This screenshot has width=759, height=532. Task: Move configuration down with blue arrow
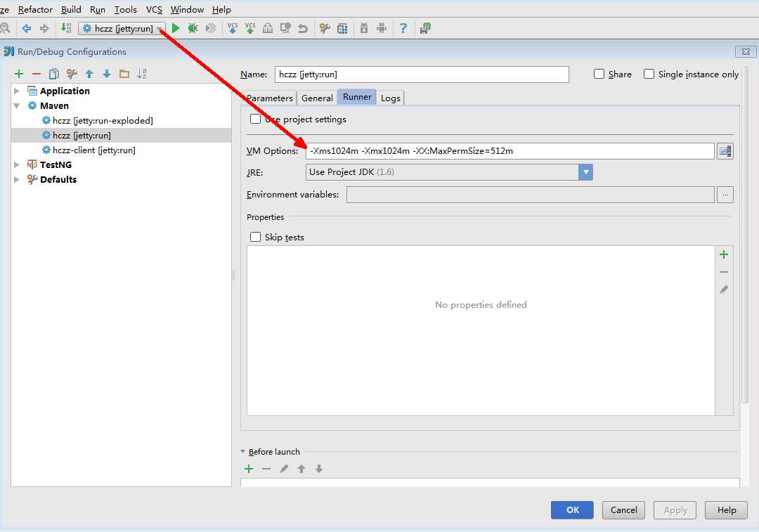point(107,74)
